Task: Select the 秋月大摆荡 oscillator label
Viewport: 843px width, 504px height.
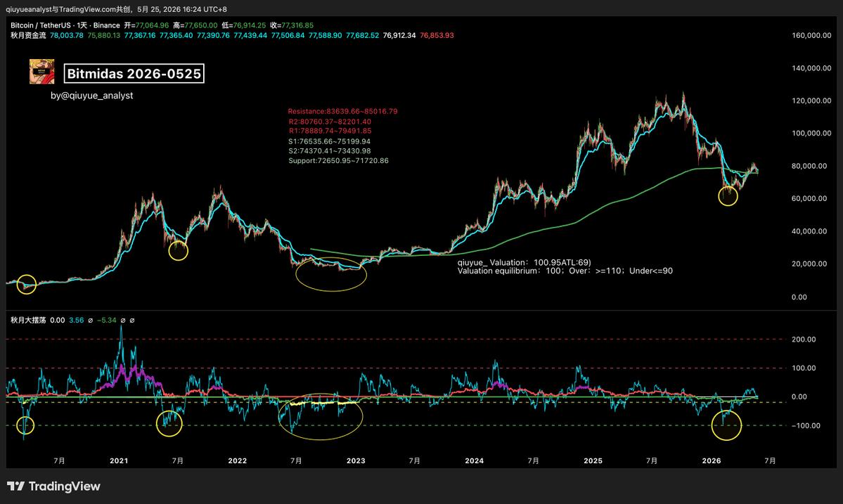Action: point(28,321)
